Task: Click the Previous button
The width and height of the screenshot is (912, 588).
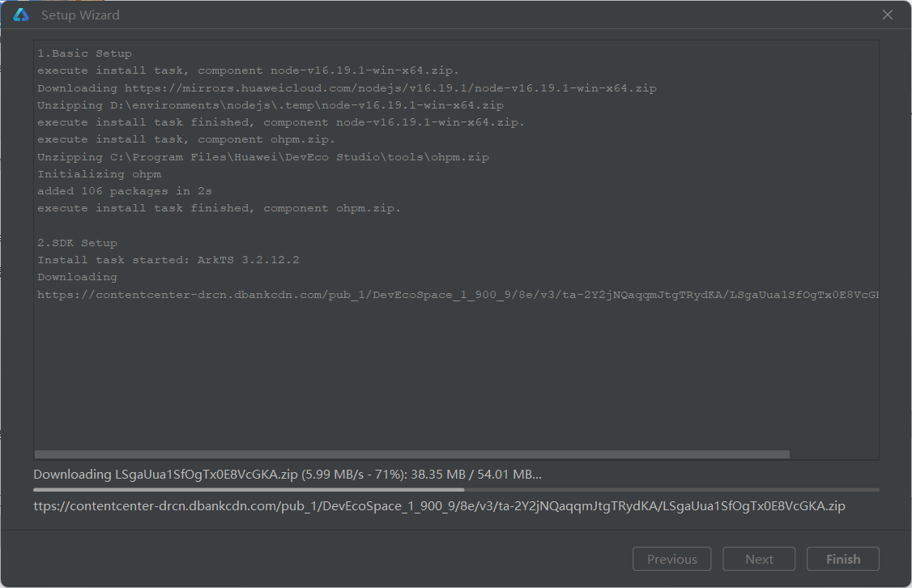Action: tap(671, 559)
